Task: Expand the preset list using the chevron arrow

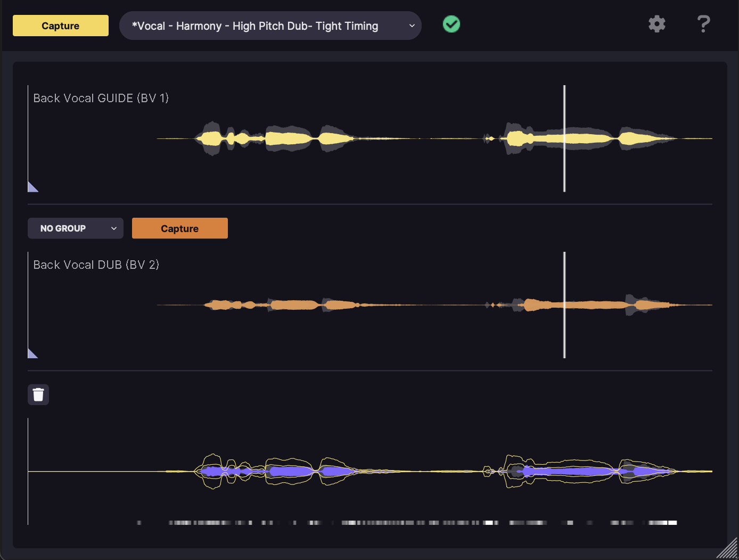Action: [x=412, y=26]
